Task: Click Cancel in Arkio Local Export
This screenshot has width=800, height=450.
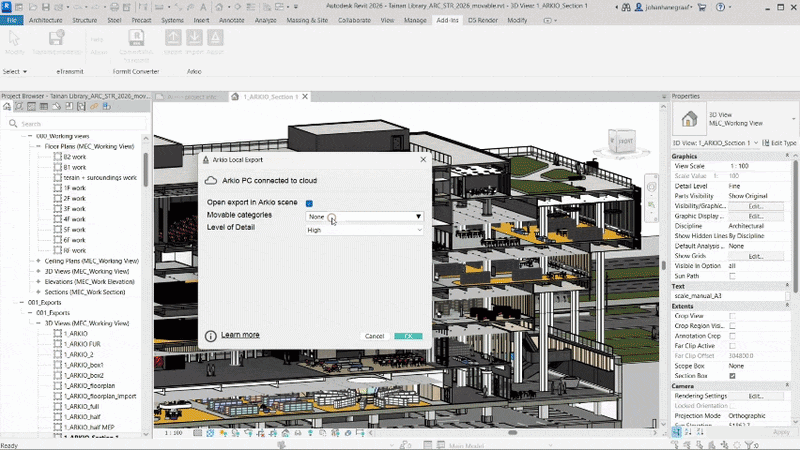Action: coord(374,336)
